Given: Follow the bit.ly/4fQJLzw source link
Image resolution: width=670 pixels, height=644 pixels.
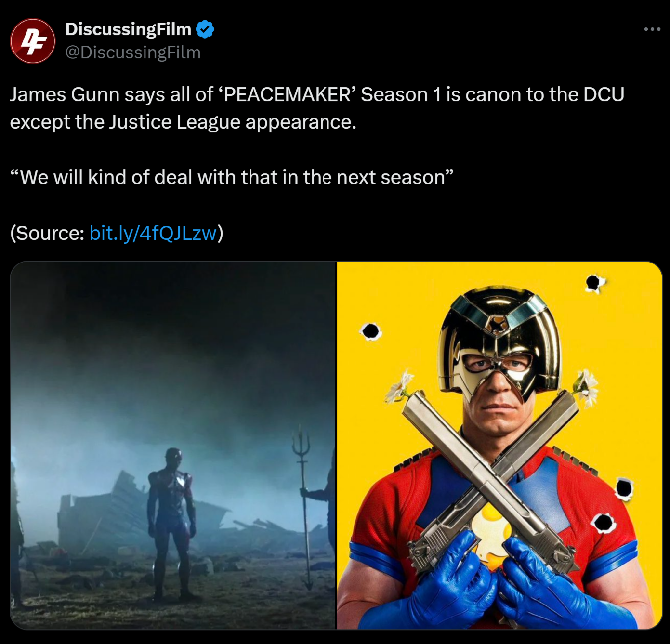Looking at the screenshot, I should point(153,233).
